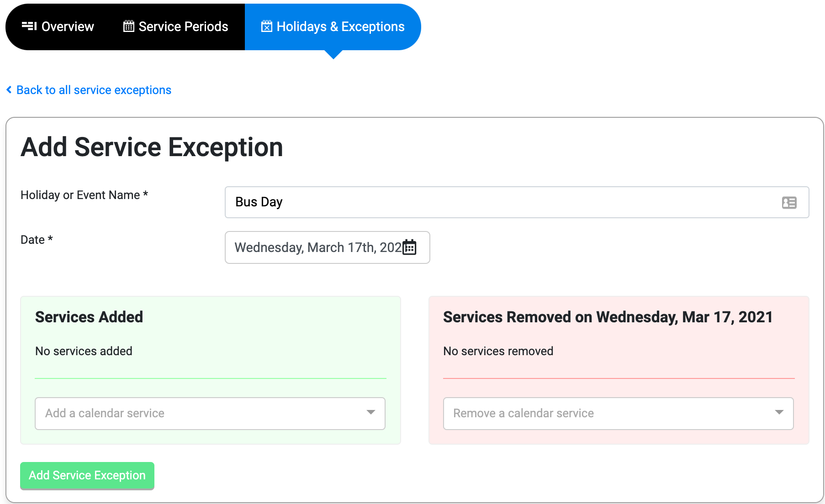Click the Services Added heading
This screenshot has height=504, width=825.
coord(89,317)
